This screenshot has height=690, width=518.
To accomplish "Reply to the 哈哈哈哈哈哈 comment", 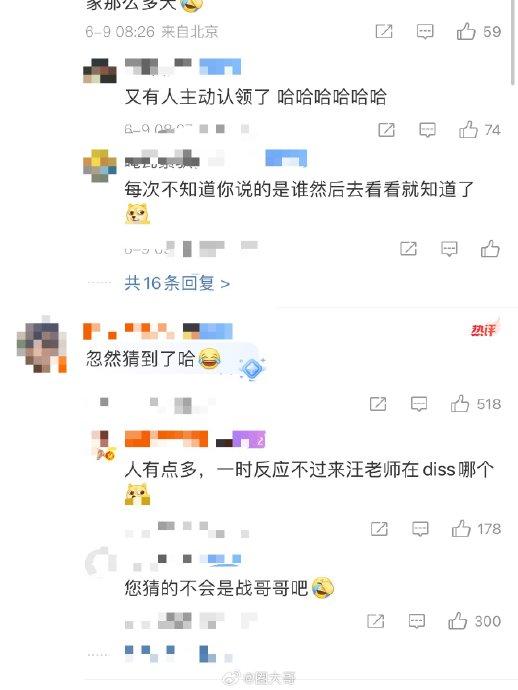I will click(427, 130).
